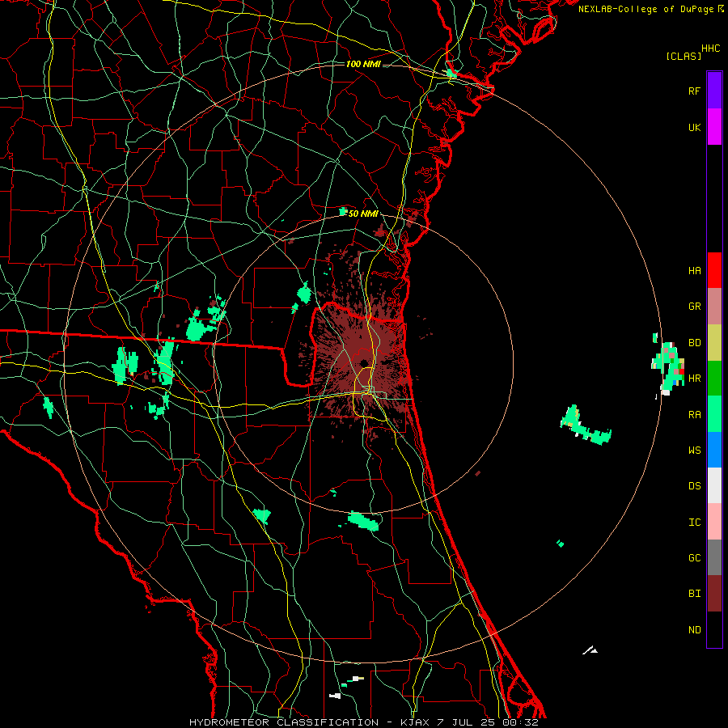The width and height of the screenshot is (728, 728).
Task: Click the "BI" legend label
Action: click(x=694, y=594)
